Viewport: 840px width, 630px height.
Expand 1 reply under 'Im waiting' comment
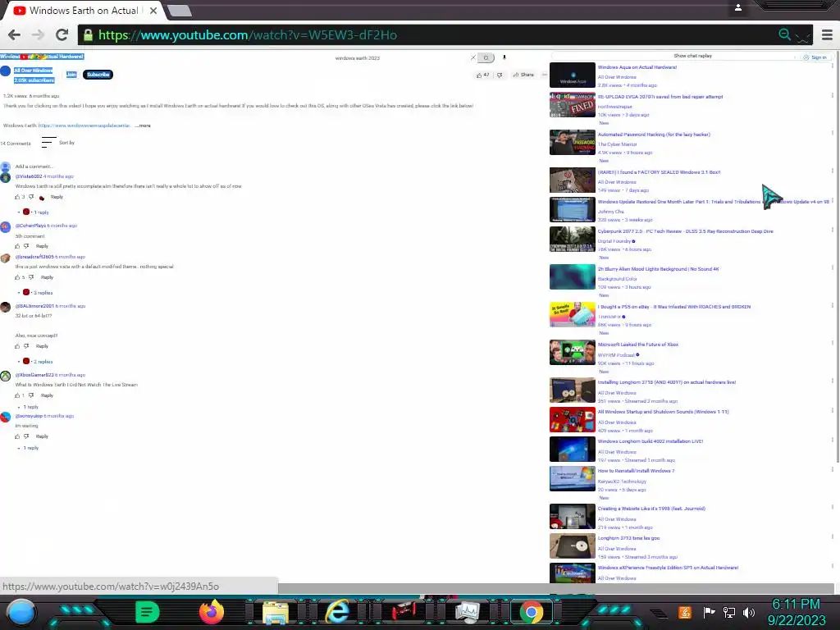[x=30, y=448]
